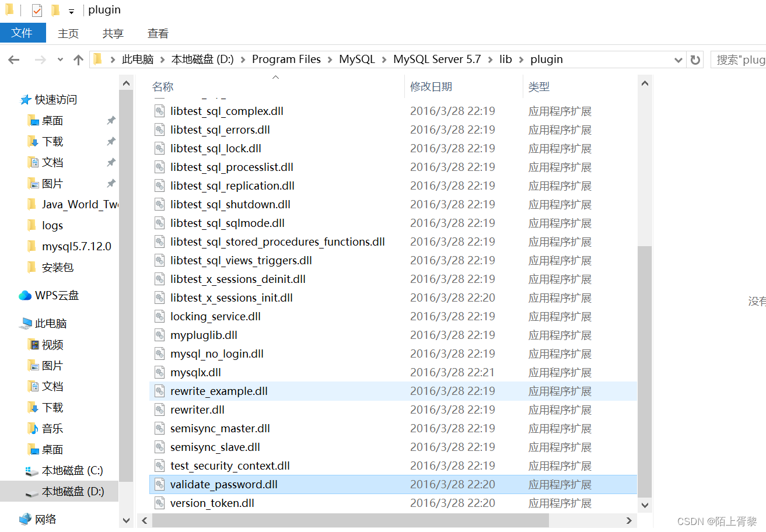Screen dimensions: 766x532
Task: Click the refresh icon near the address bar
Action: [695, 59]
